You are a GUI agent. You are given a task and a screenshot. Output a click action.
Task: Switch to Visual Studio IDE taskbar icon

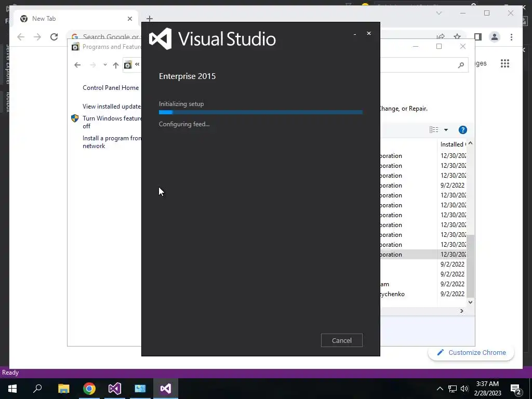click(x=115, y=389)
